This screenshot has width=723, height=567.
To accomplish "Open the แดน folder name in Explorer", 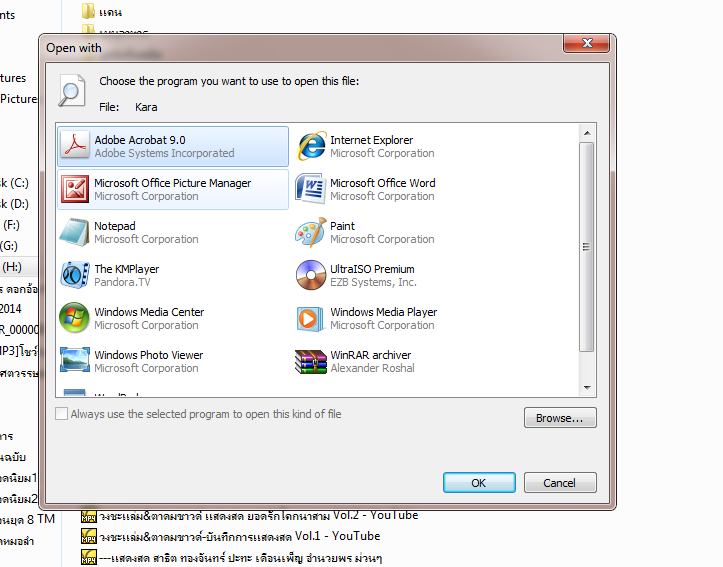I will click(111, 12).
